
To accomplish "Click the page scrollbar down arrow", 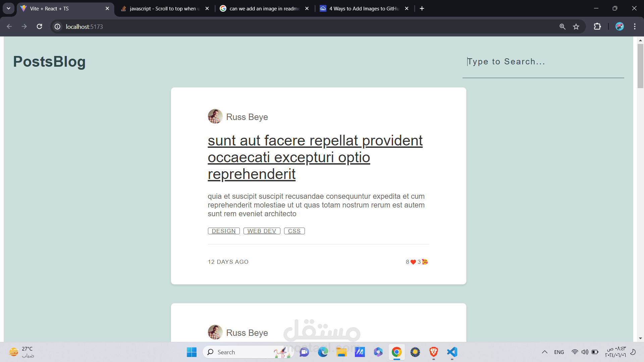I will coord(640,339).
